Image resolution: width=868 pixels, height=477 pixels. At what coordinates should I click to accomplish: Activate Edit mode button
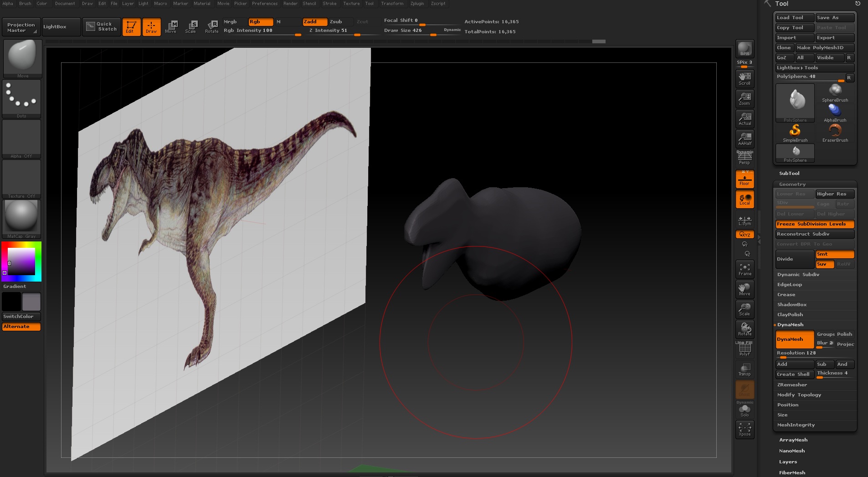tap(131, 27)
